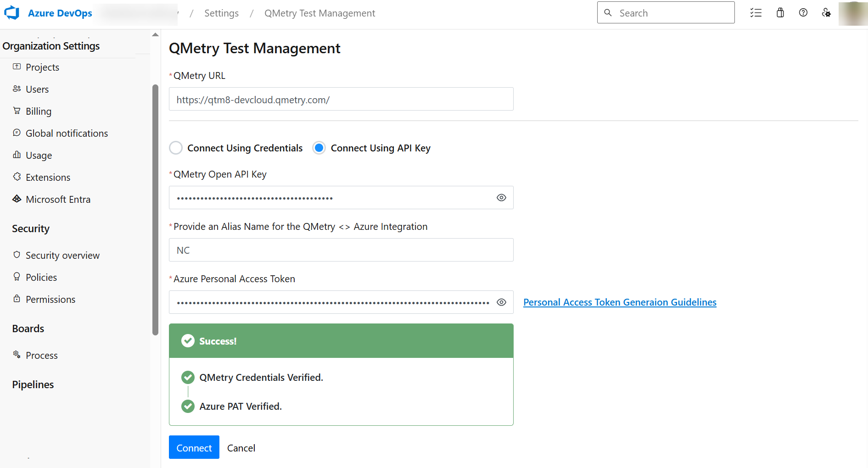This screenshot has width=868, height=468.
Task: Open the Projects settings page
Action: pyautogui.click(x=42, y=67)
